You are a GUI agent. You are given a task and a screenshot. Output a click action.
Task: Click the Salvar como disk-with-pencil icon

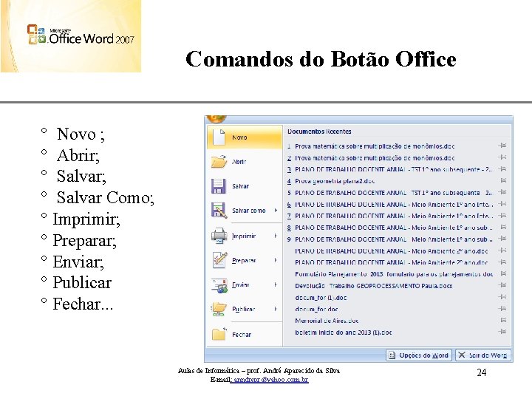219,211
